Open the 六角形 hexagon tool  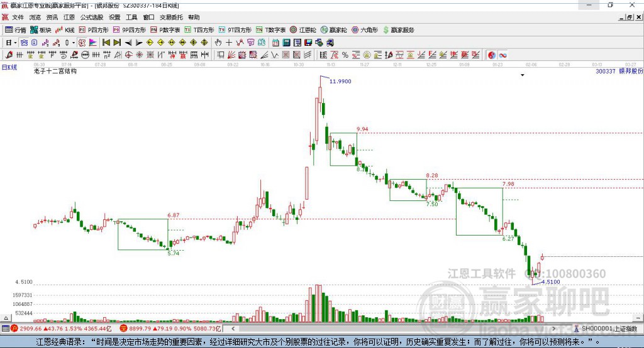point(365,30)
